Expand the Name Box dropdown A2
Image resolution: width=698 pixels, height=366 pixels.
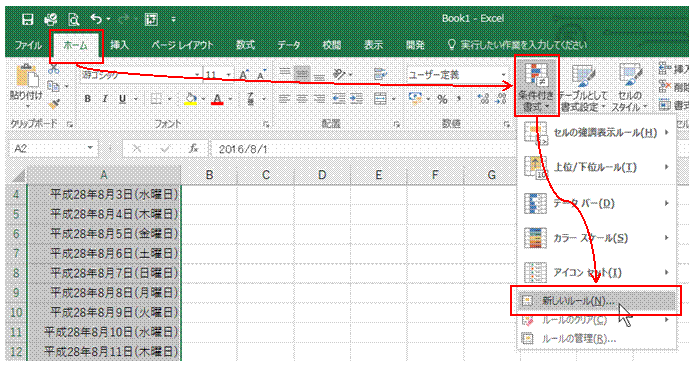[90, 149]
